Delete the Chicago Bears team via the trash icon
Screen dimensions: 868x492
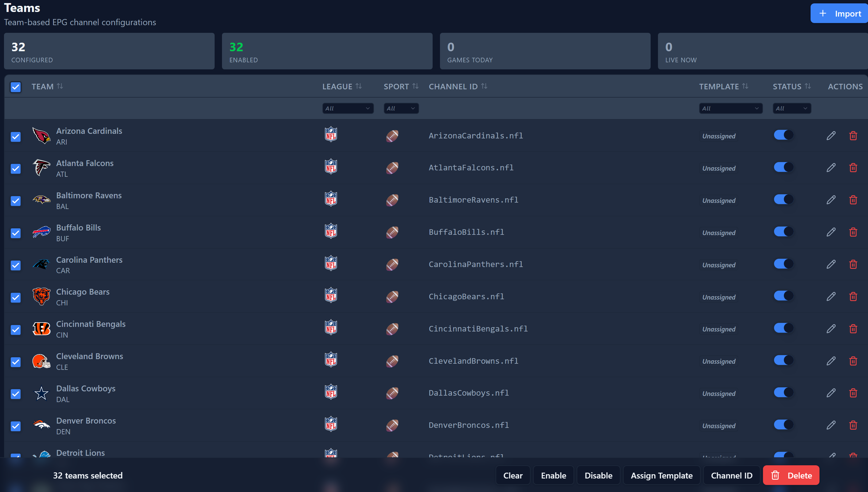(853, 297)
